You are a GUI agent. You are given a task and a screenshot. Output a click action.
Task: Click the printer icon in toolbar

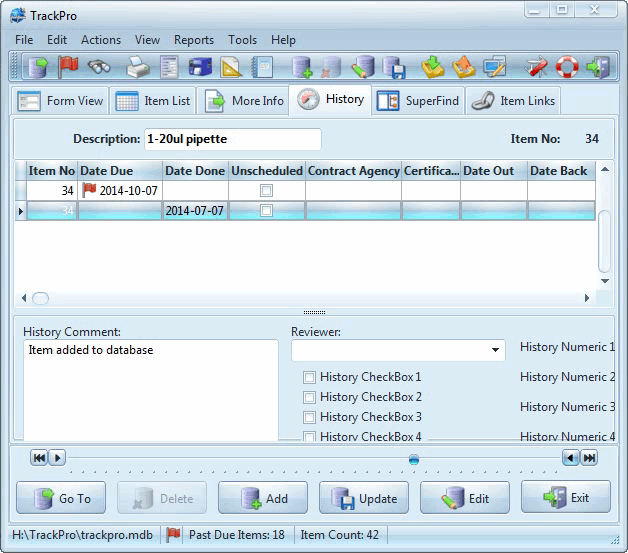point(138,67)
